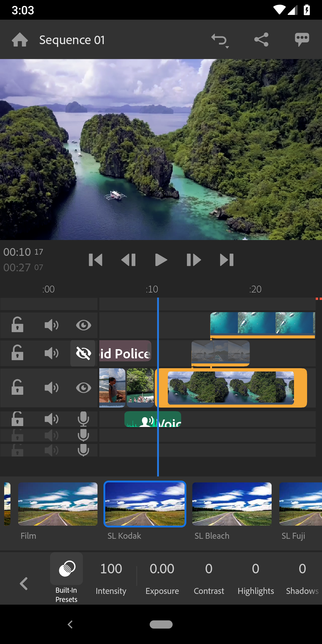
Task: Select the gray boat clip on the second track
Action: tap(220, 353)
